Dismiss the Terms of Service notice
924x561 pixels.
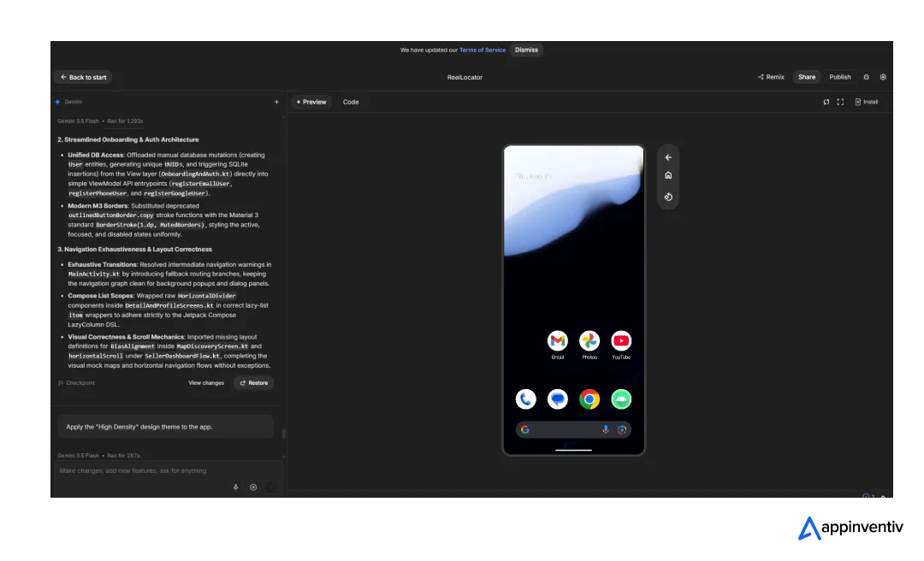tap(526, 50)
